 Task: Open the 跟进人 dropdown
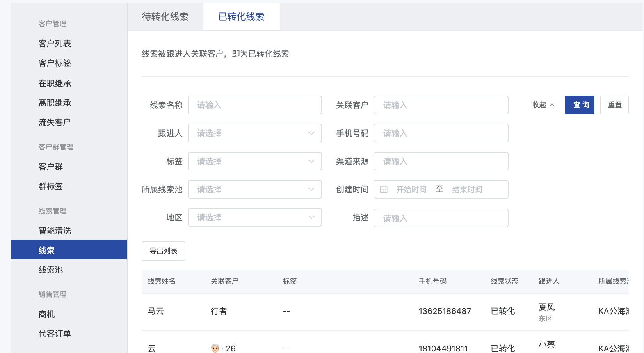point(255,133)
